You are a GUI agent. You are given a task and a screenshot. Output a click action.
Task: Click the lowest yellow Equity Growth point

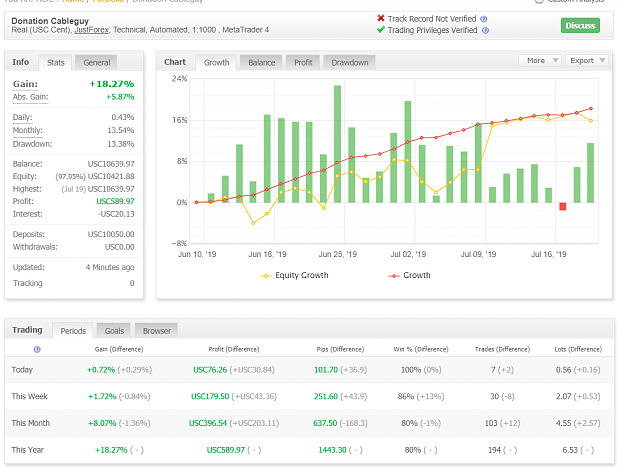coord(253,223)
